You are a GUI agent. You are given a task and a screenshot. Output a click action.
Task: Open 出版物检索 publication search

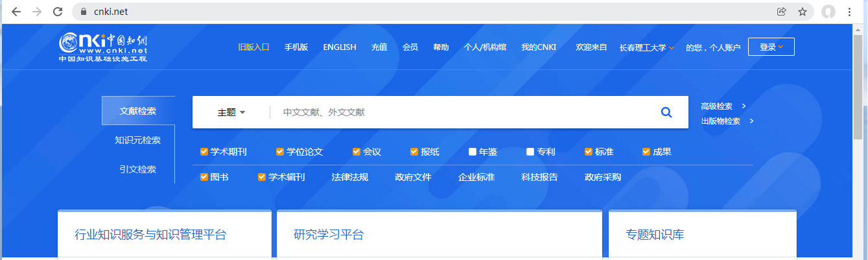click(x=727, y=121)
